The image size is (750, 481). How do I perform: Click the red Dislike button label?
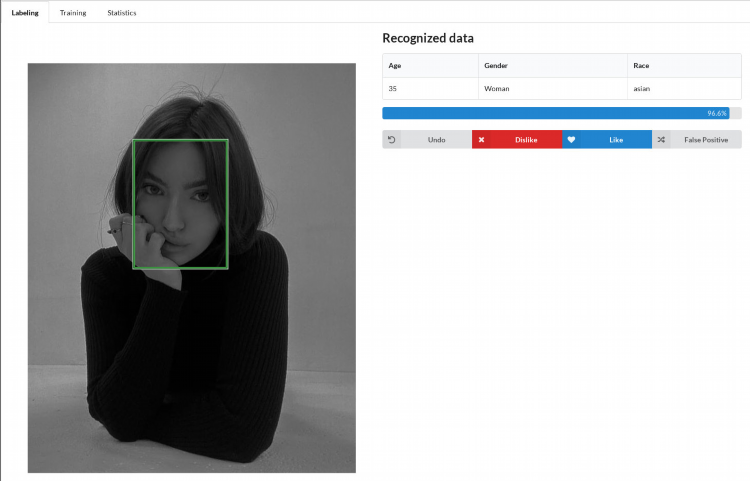[526, 140]
